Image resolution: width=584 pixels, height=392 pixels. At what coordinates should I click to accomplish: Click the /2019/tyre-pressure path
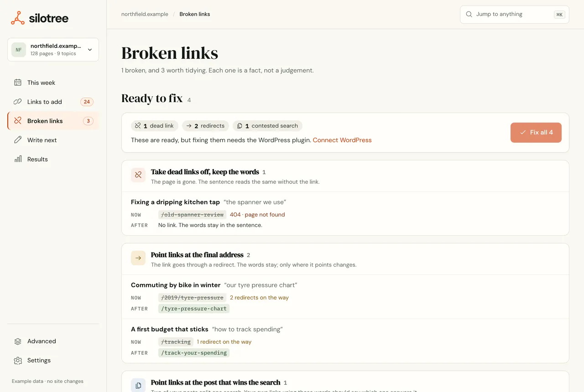click(x=192, y=298)
